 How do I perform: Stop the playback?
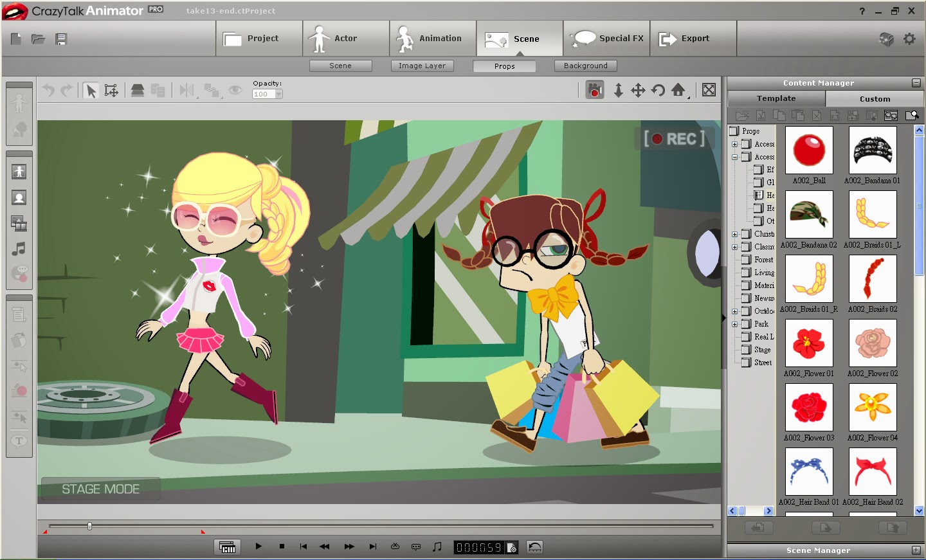[x=282, y=546]
